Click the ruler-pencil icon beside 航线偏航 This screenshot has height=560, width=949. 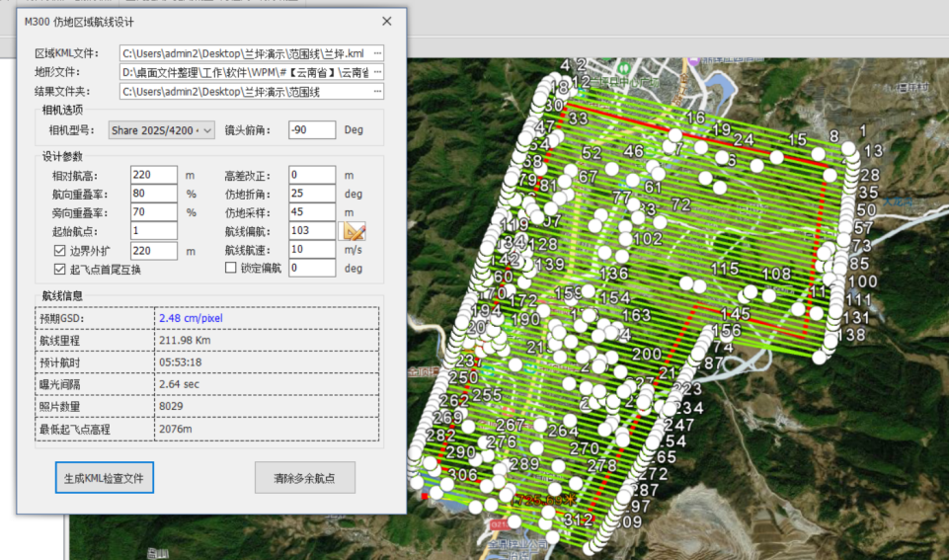[x=354, y=231]
